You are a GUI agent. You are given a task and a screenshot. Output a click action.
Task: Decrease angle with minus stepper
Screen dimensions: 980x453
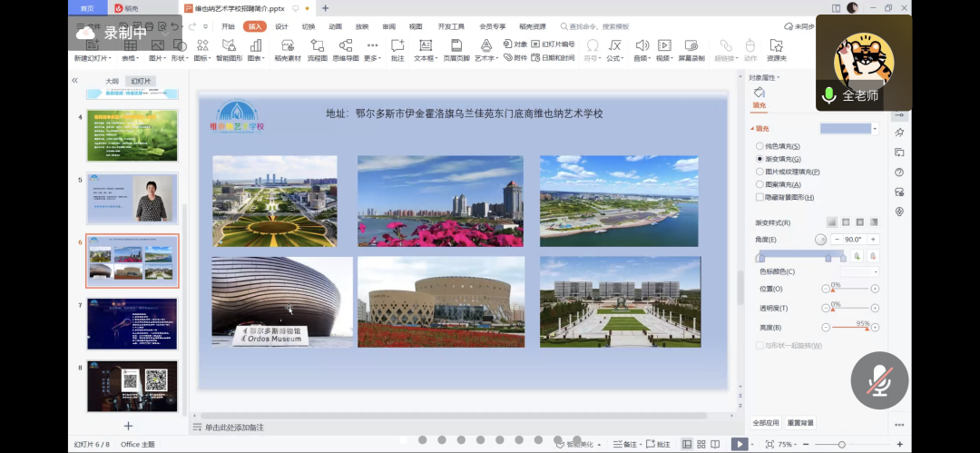pyautogui.click(x=838, y=240)
